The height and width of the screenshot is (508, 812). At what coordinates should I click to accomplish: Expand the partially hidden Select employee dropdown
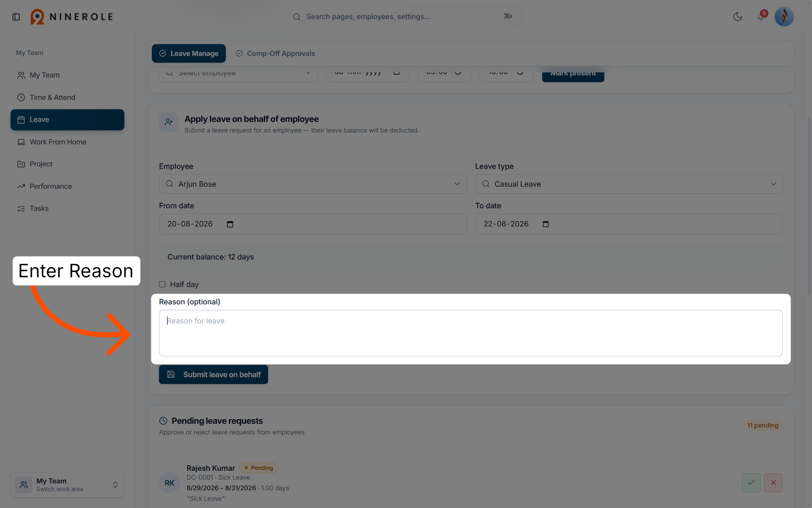(x=238, y=75)
